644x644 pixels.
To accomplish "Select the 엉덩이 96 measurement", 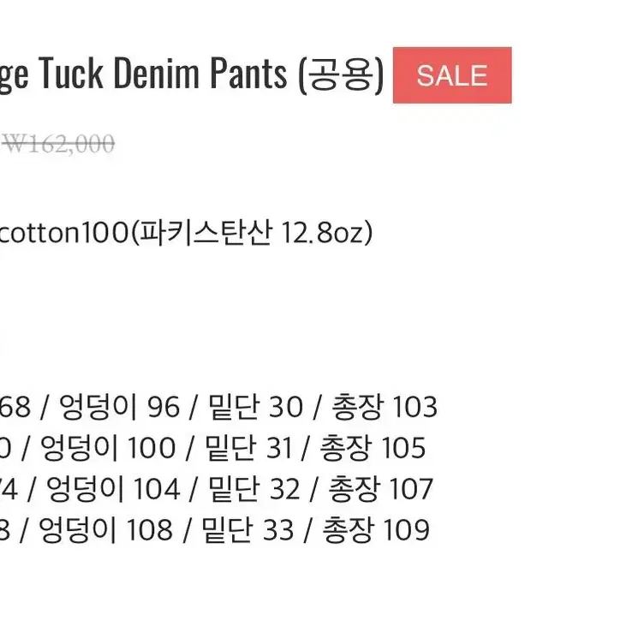I will point(120,407).
